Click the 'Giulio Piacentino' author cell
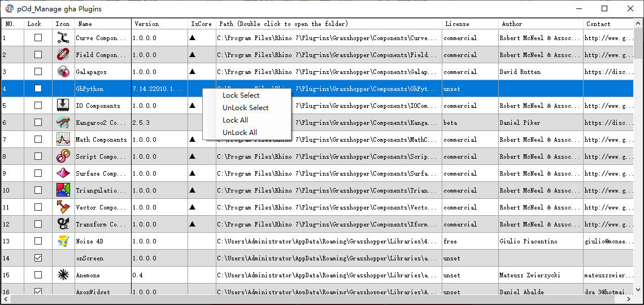The image size is (644, 305). click(541, 241)
